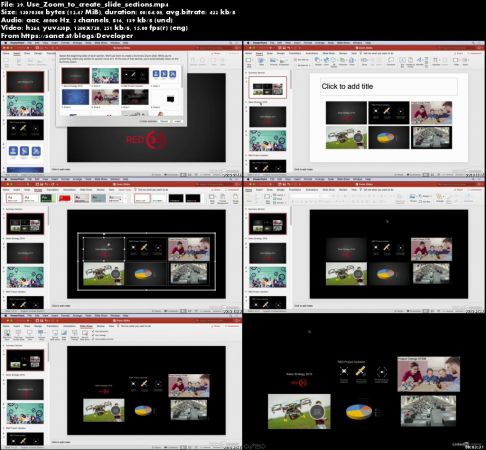Expand themes gallery arrow in Design tab frame
Viewport: 486px width, 450px height.
126,199
